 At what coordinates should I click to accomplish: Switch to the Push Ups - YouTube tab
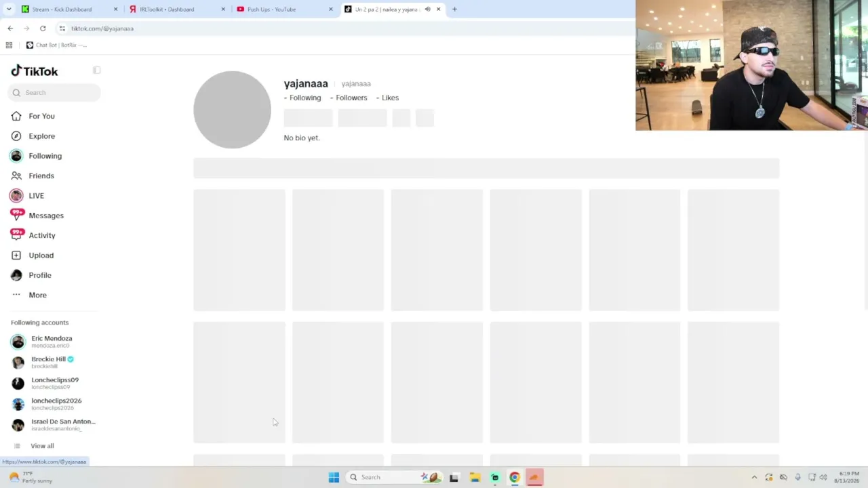(283, 9)
